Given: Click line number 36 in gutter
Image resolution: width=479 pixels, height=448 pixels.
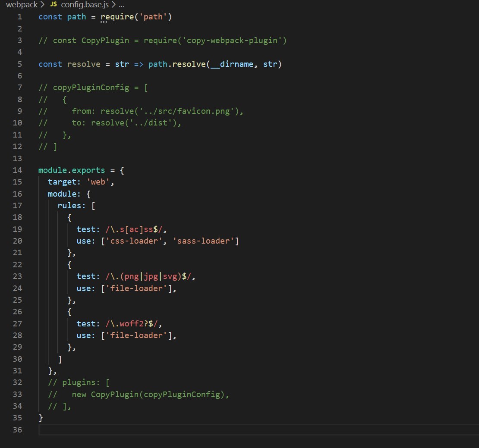Looking at the screenshot, I should [17, 430].
